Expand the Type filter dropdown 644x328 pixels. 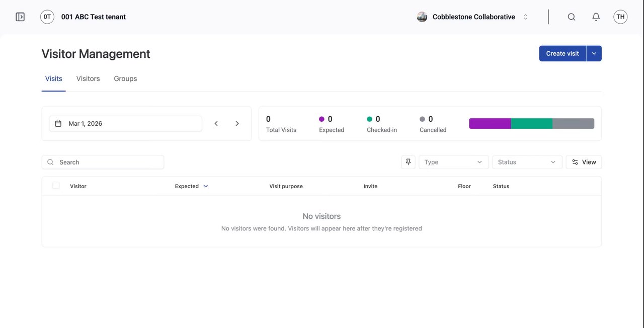(x=453, y=162)
